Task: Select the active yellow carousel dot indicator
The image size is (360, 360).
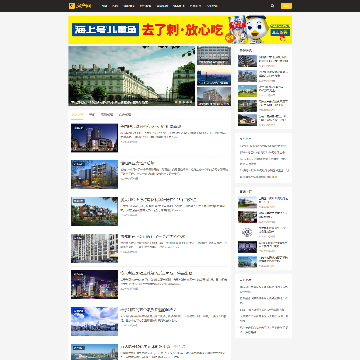Action: [176, 102]
